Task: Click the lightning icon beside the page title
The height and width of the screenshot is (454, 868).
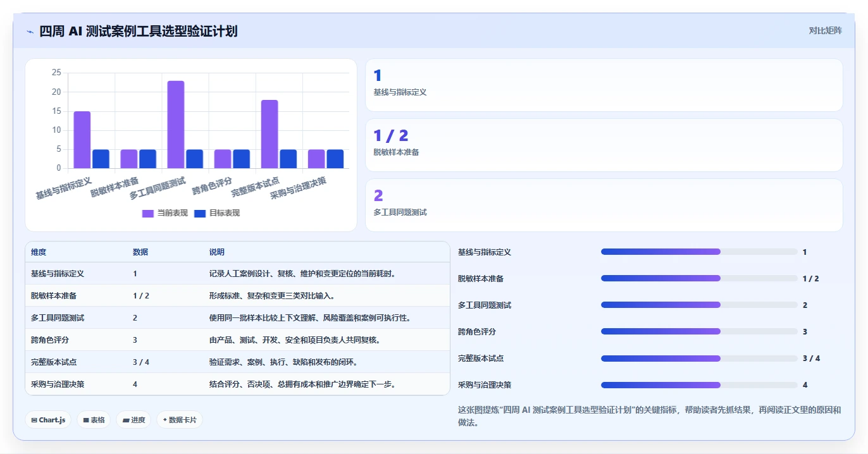Action: pyautogui.click(x=30, y=31)
